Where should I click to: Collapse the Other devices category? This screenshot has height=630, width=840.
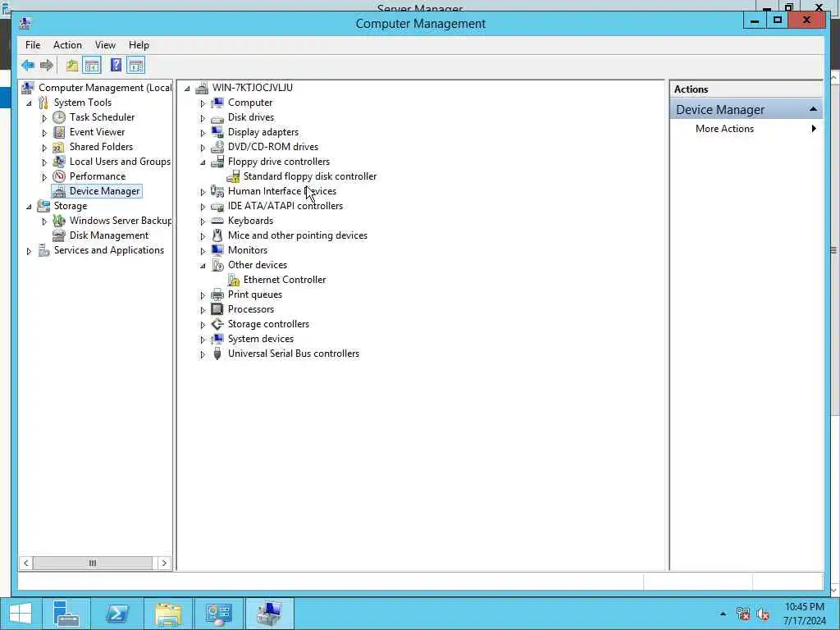(203, 266)
